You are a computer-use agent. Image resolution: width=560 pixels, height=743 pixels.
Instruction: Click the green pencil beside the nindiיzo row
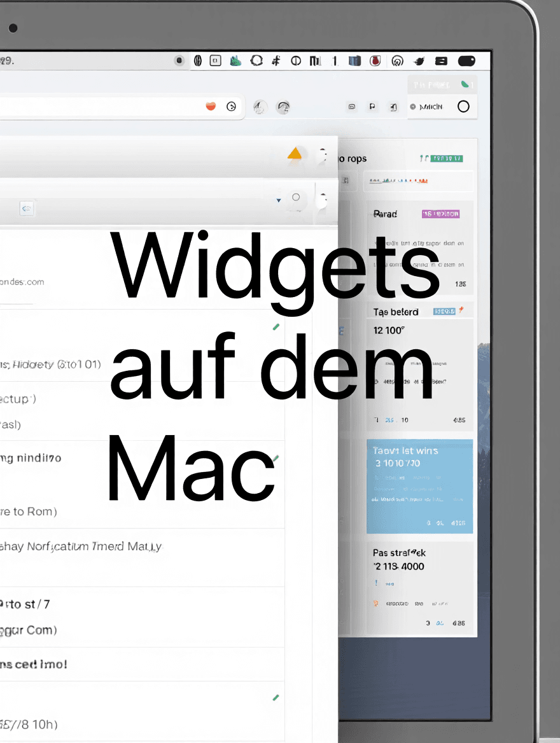pyautogui.click(x=276, y=458)
